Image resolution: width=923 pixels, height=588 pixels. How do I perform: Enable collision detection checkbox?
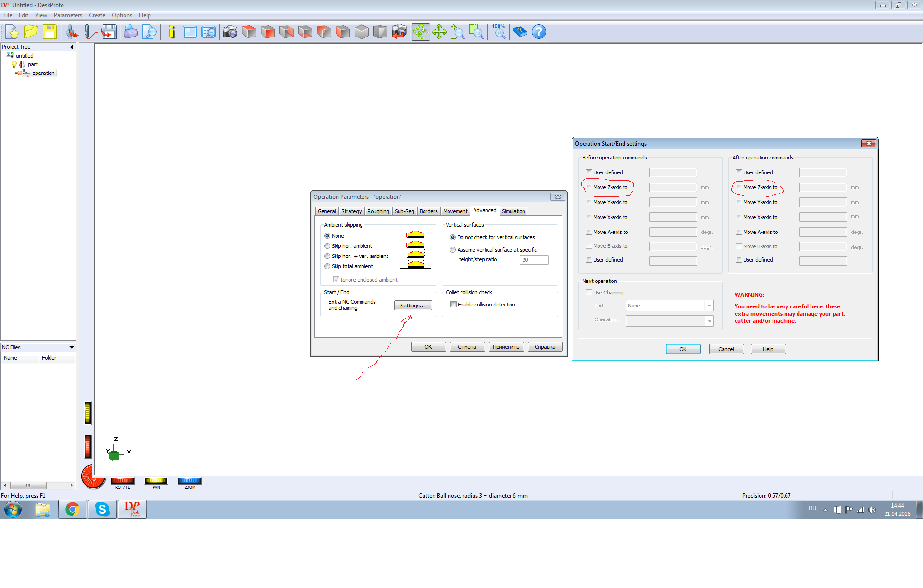click(453, 305)
